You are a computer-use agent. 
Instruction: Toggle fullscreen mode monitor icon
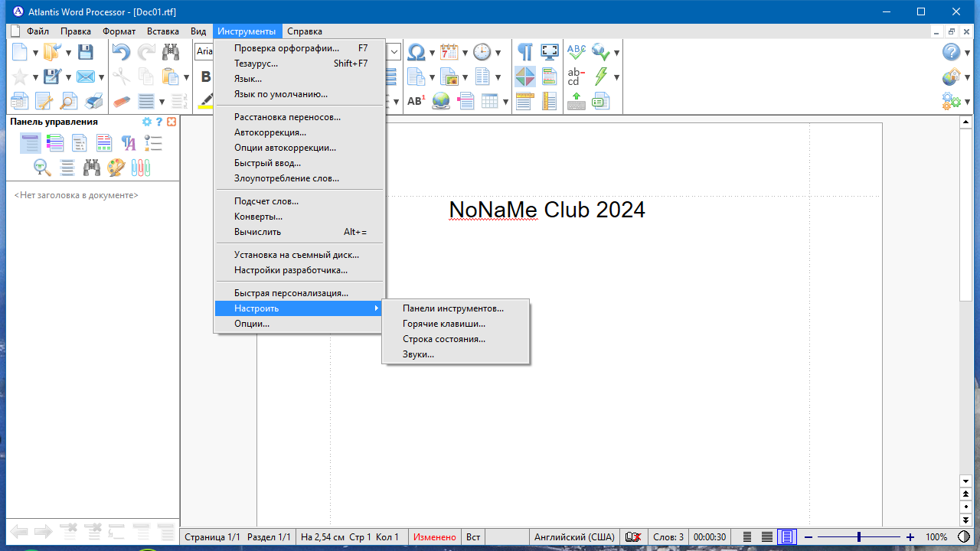[550, 52]
